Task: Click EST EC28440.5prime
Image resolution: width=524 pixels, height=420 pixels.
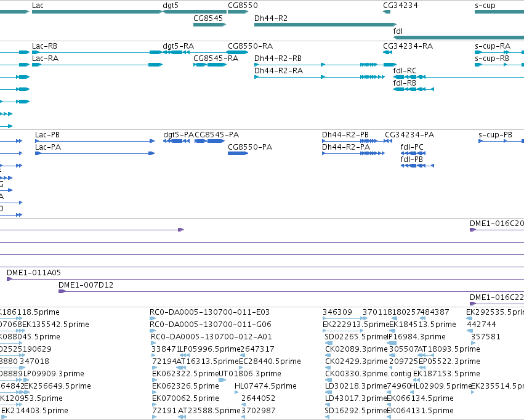Action: tap(270, 361)
